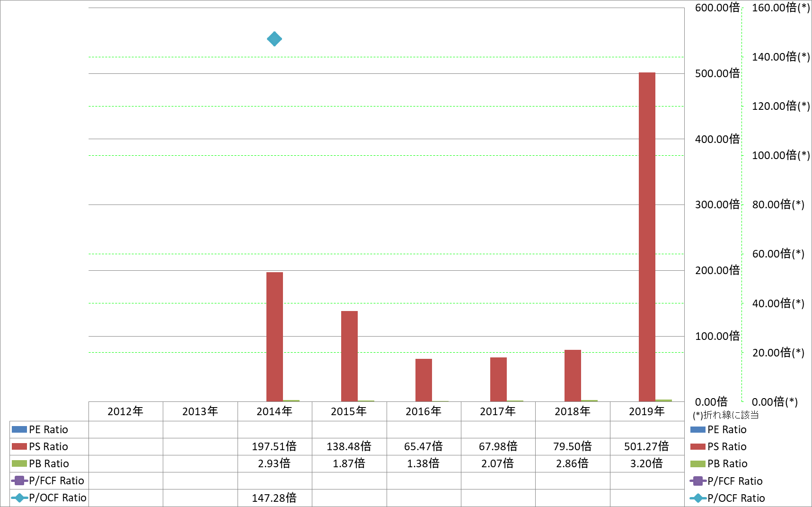Click the 65.47倍 PS Ratio cell

click(x=424, y=446)
